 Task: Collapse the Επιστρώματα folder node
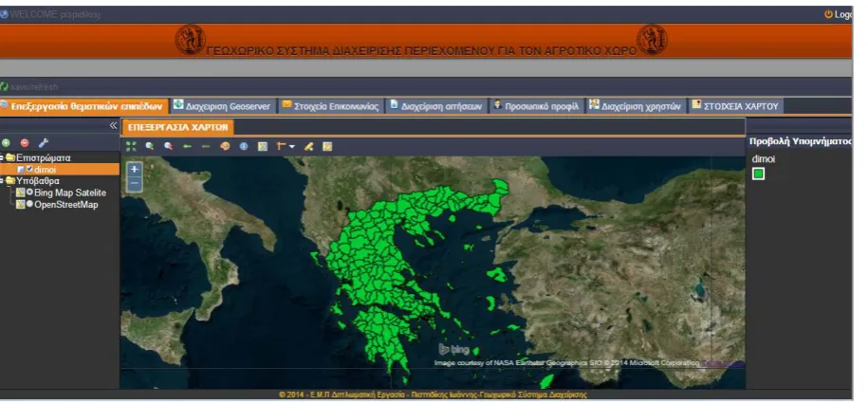pyautogui.click(x=2, y=157)
